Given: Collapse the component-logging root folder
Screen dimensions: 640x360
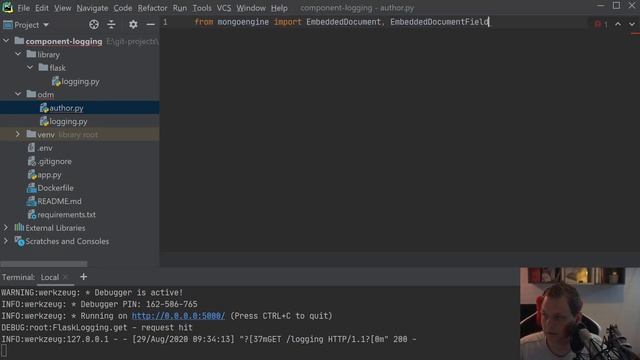Looking at the screenshot, I should point(6,41).
